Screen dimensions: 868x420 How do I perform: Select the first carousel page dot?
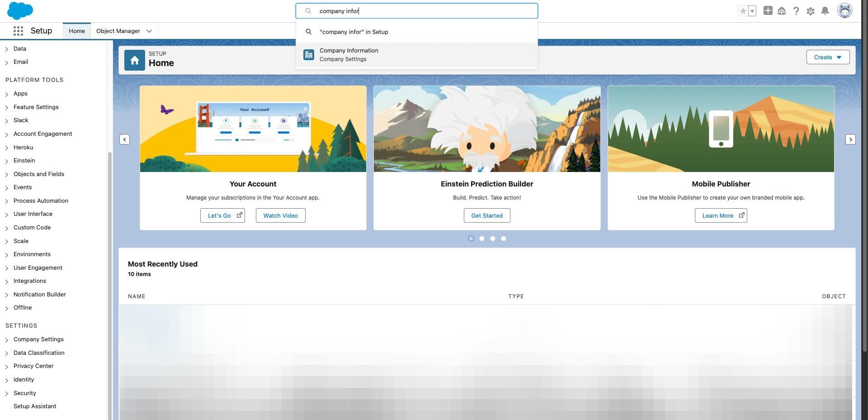pyautogui.click(x=471, y=239)
